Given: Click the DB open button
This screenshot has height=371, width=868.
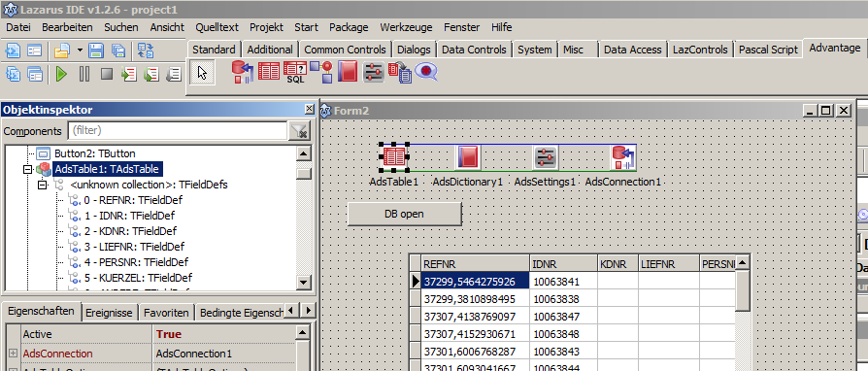Looking at the screenshot, I should coord(404,214).
